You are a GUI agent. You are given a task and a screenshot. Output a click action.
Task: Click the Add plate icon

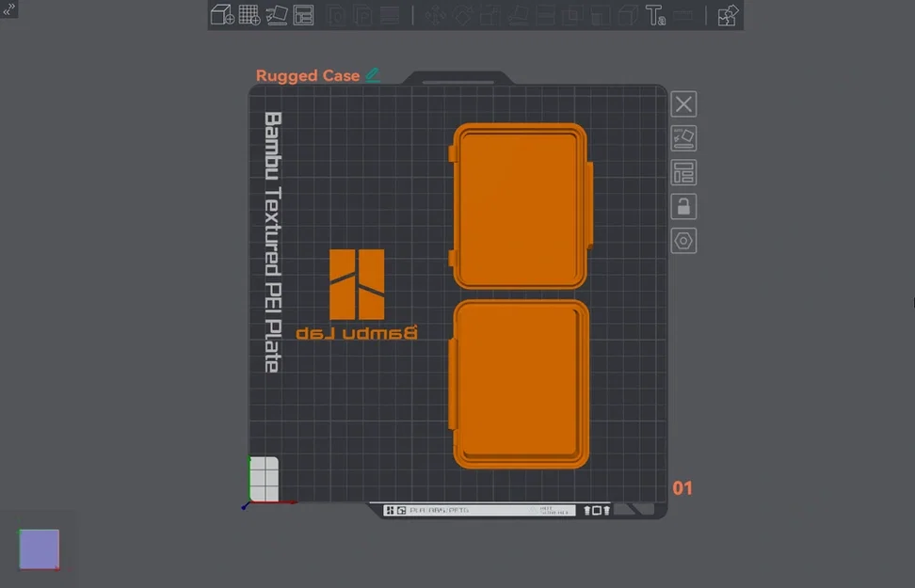[249, 15]
